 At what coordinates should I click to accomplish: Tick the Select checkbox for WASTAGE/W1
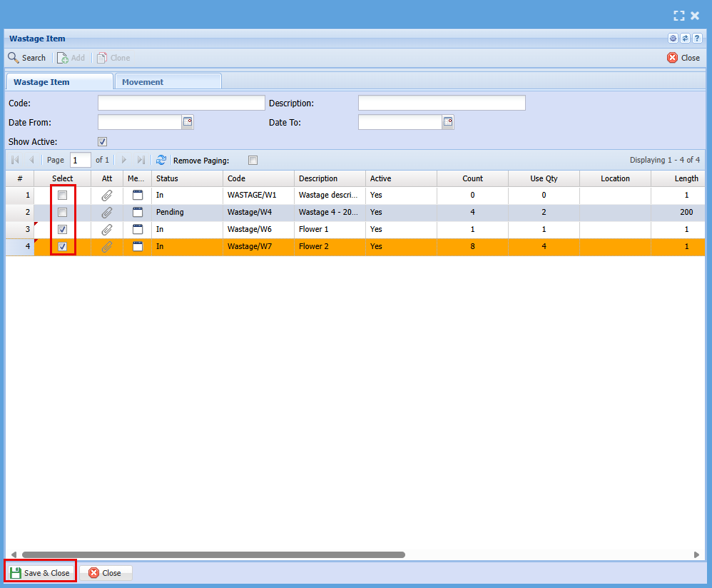click(63, 195)
